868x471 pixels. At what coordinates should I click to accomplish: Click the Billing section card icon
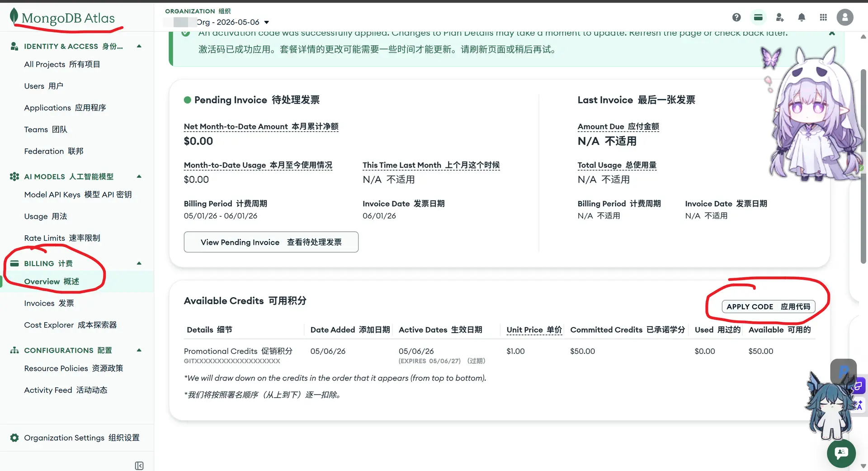(14, 263)
